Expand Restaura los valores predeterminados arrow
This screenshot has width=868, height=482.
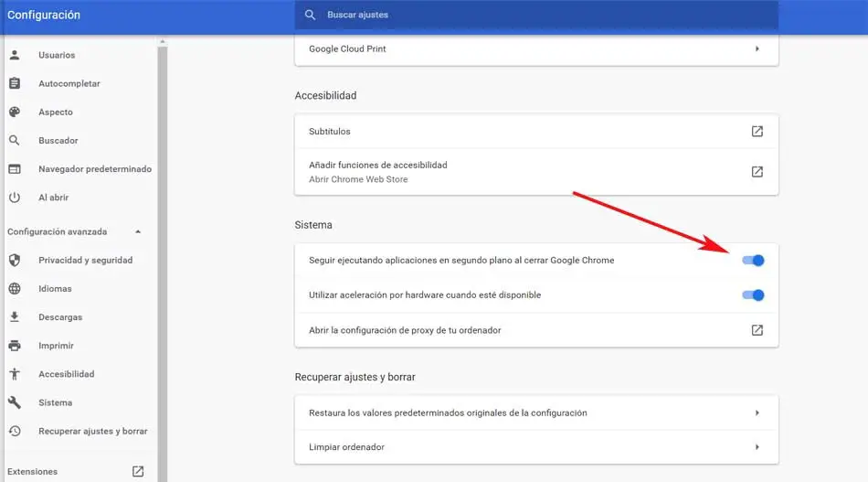coord(757,412)
